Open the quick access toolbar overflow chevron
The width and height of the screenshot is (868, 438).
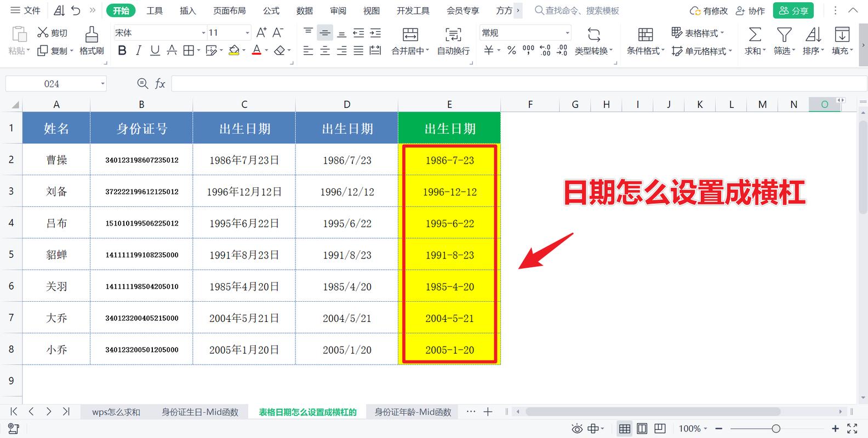pyautogui.click(x=93, y=10)
